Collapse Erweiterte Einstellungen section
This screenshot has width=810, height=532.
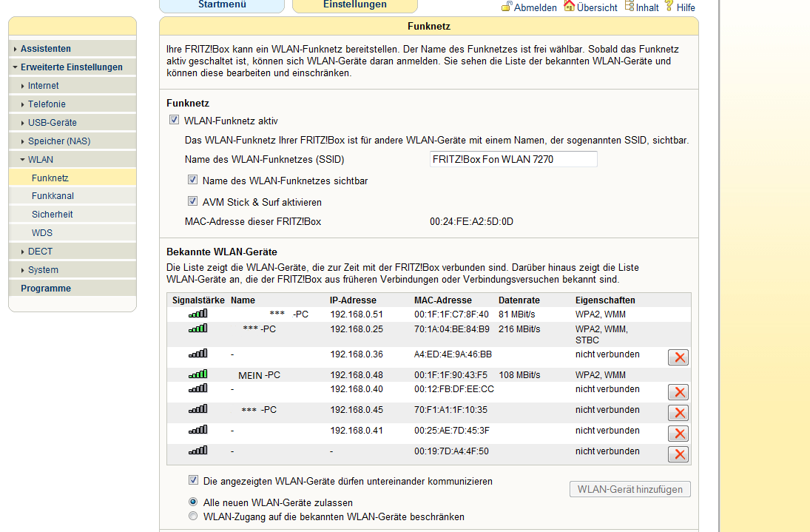coord(72,67)
